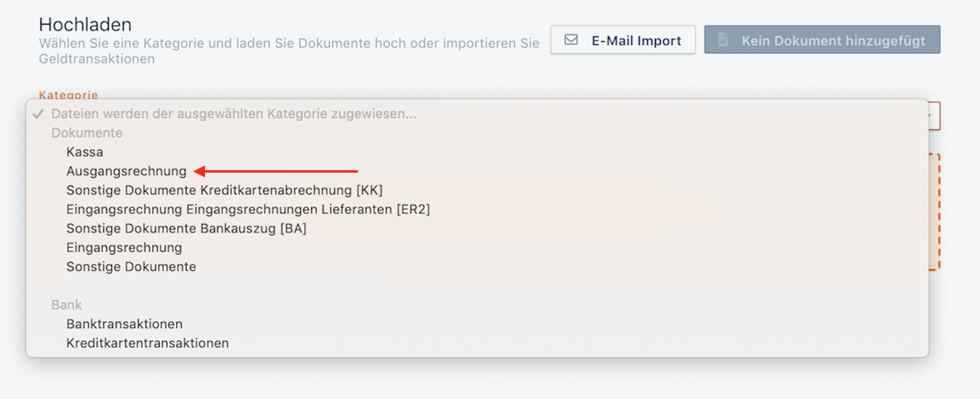Select Ausgangsrechnung marked by the red arrow
The image size is (980, 399).
click(x=126, y=171)
